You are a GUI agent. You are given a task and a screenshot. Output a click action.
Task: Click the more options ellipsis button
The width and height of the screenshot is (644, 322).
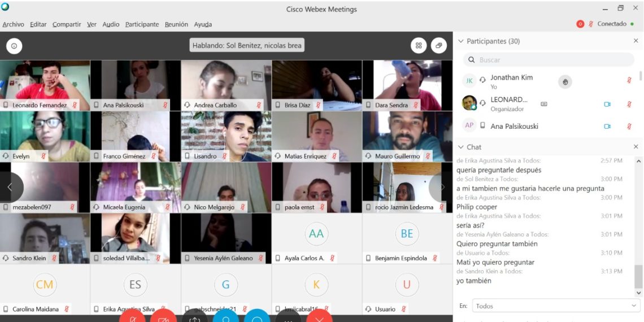click(x=288, y=317)
